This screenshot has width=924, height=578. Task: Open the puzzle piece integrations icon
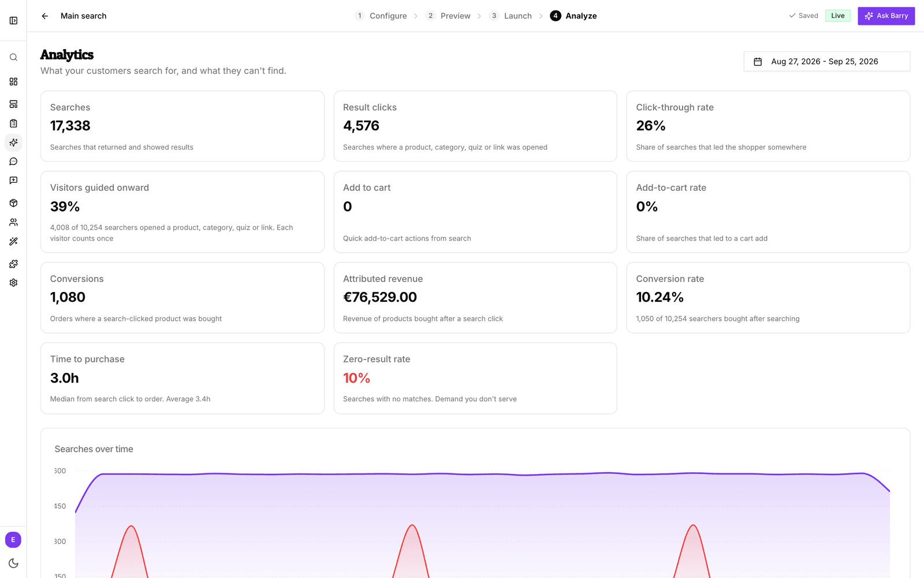click(13, 264)
